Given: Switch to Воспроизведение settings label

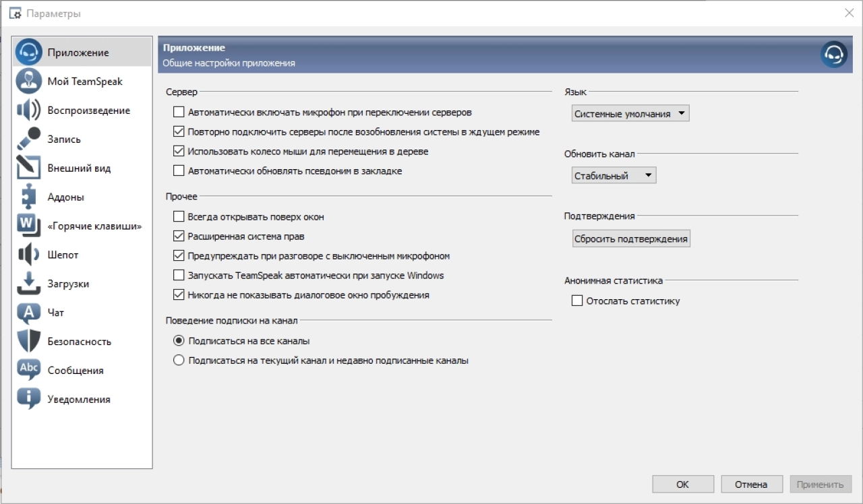Looking at the screenshot, I should [x=89, y=111].
